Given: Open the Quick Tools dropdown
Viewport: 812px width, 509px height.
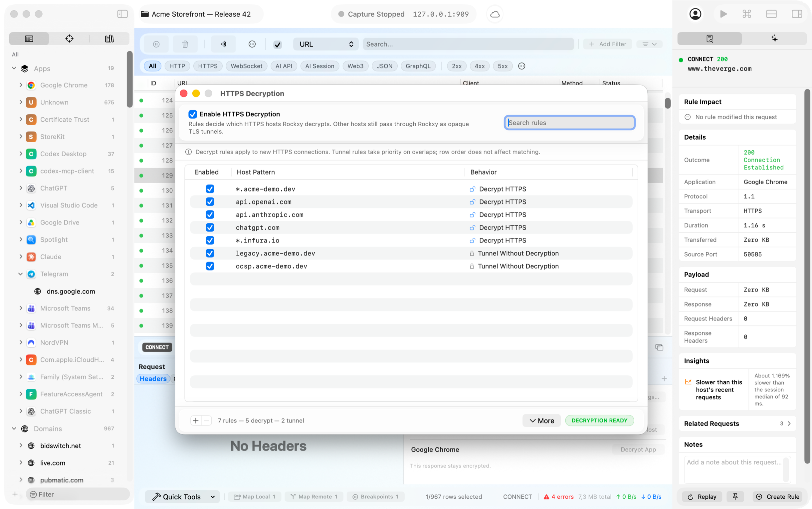Looking at the screenshot, I should click(x=183, y=497).
